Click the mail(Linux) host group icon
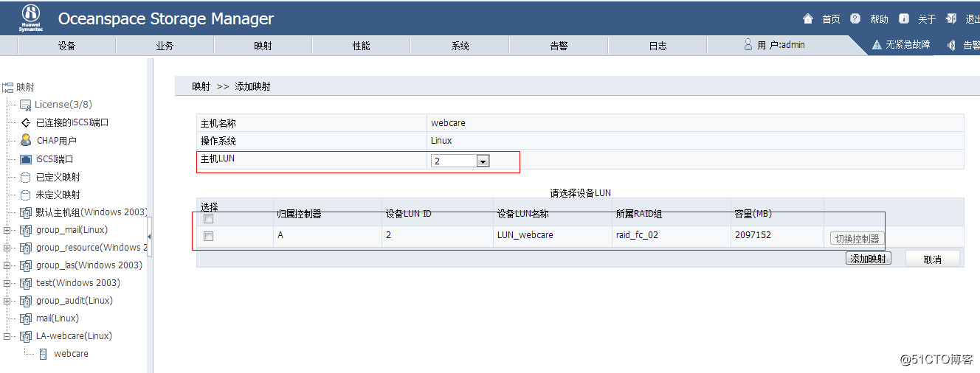Image resolution: width=980 pixels, height=373 pixels. point(26,318)
